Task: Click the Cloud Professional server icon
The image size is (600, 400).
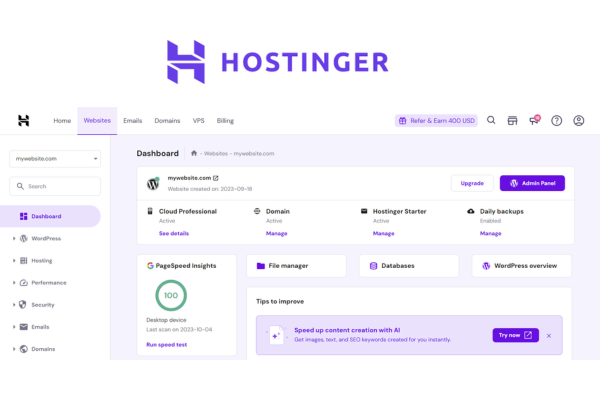Action: pos(150,211)
